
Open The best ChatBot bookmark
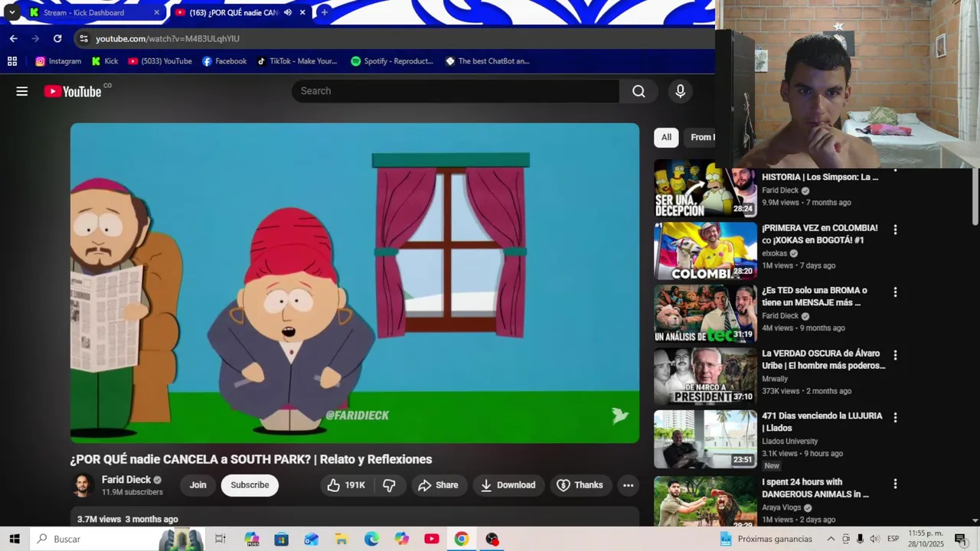pyautogui.click(x=488, y=61)
